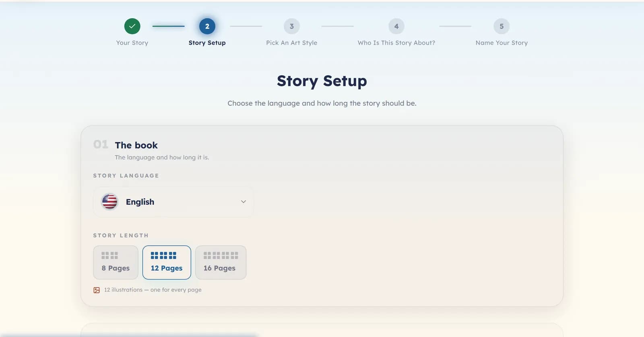Screen dimensions: 644x337
Task: Click the illustrations image icon
Action: tap(97, 290)
